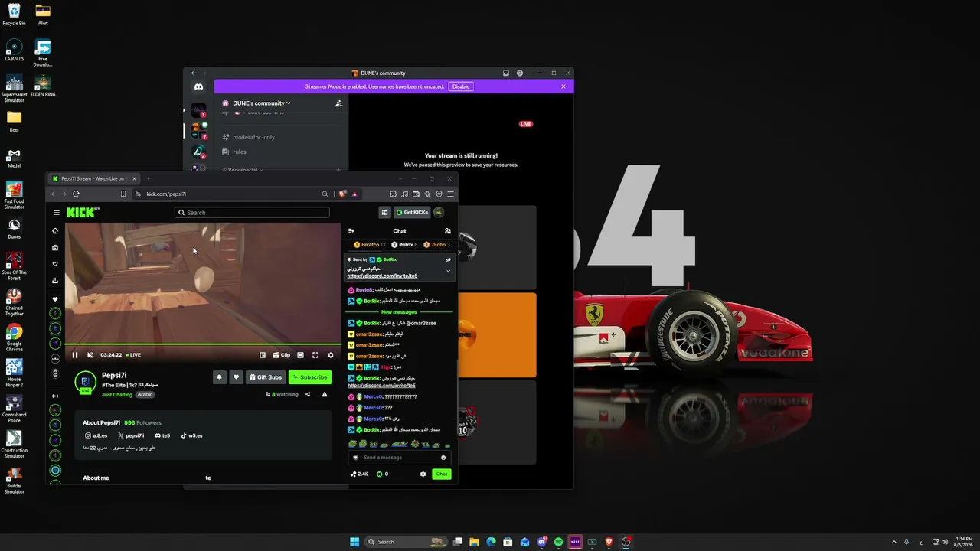Screen dimensions: 980x551
Task: Open chat users list icon
Action: click(x=448, y=231)
